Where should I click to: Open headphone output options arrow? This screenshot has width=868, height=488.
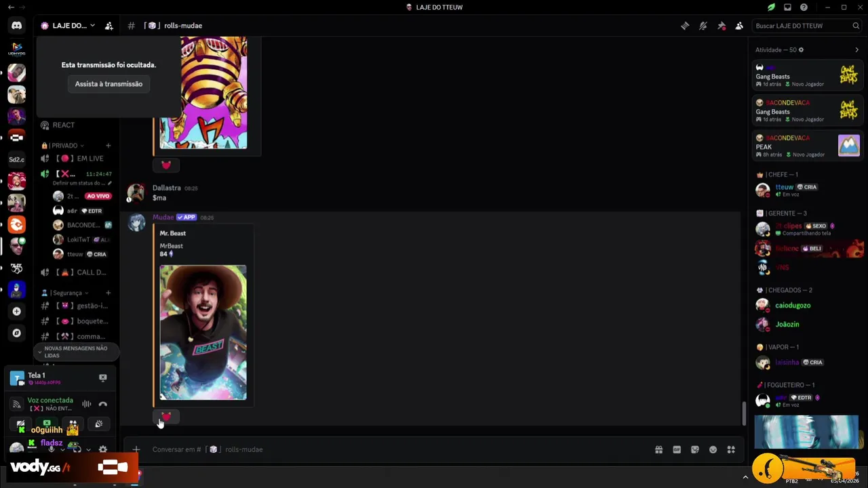click(88, 449)
